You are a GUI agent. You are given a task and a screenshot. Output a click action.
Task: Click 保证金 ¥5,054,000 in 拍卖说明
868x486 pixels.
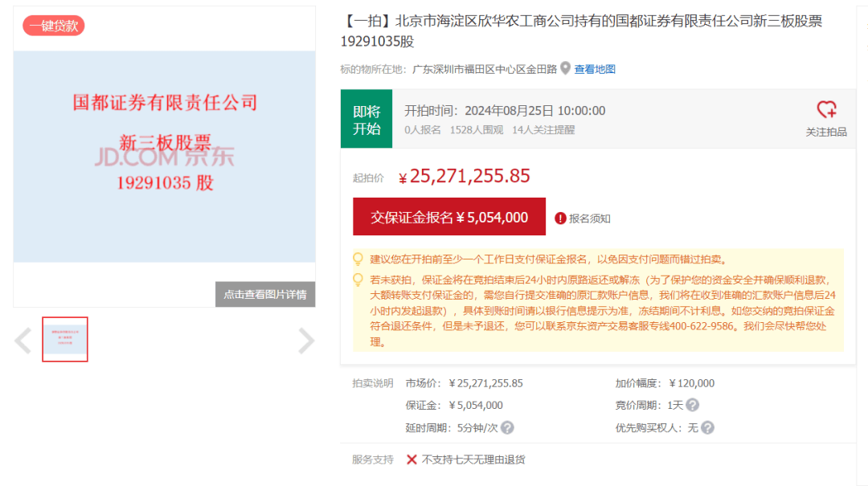coord(454,405)
